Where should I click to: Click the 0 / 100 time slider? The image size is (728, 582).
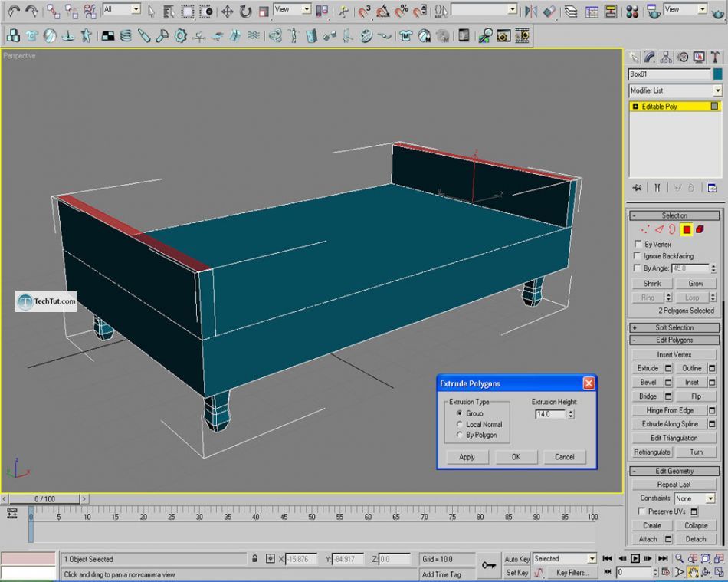point(44,499)
